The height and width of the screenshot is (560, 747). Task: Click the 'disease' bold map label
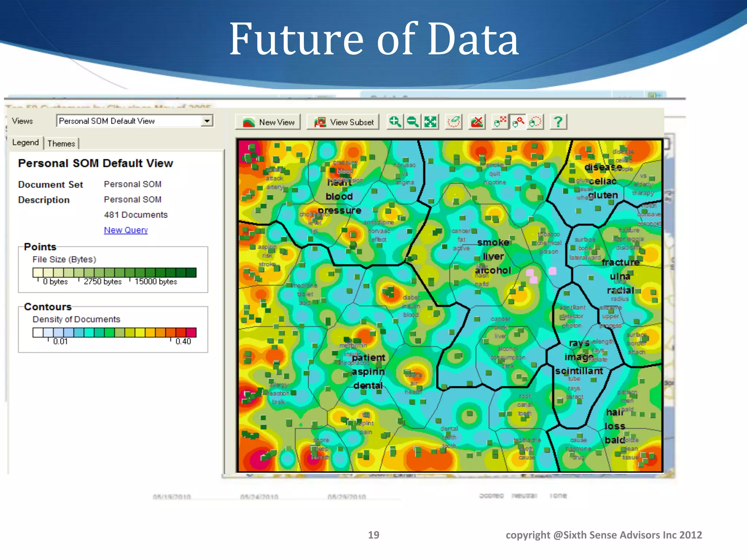[603, 167]
